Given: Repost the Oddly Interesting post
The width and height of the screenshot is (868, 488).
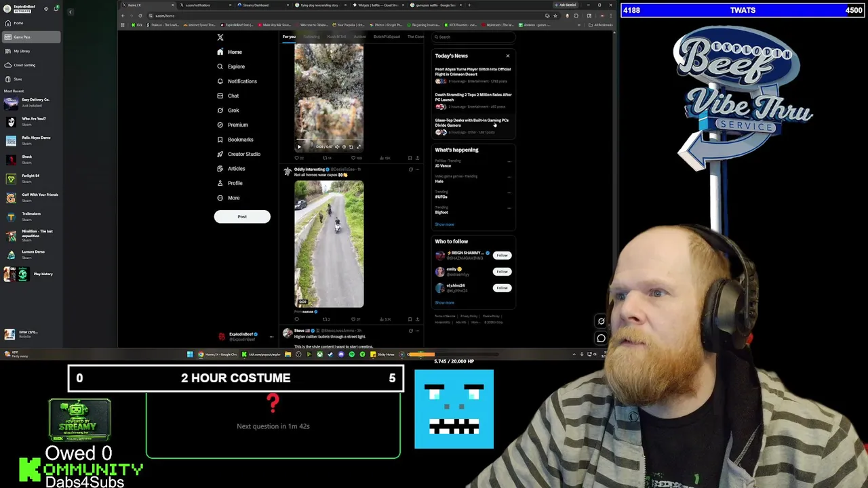Looking at the screenshot, I should click(325, 319).
